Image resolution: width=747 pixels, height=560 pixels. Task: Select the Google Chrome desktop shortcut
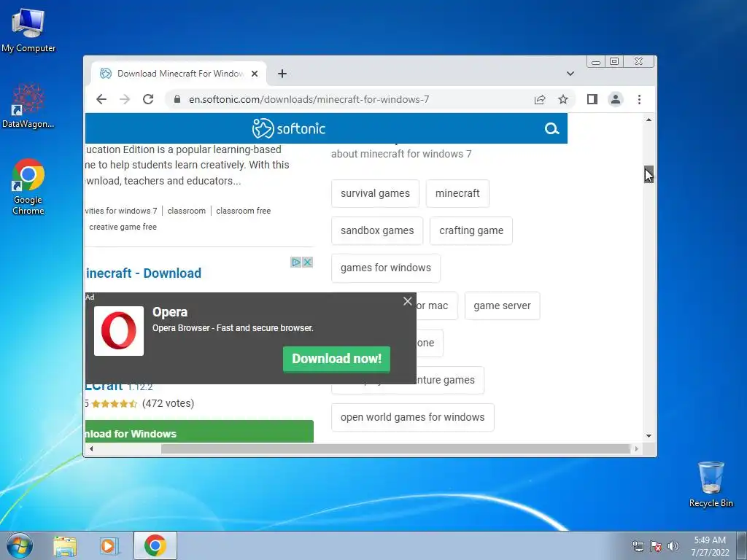coord(28,187)
